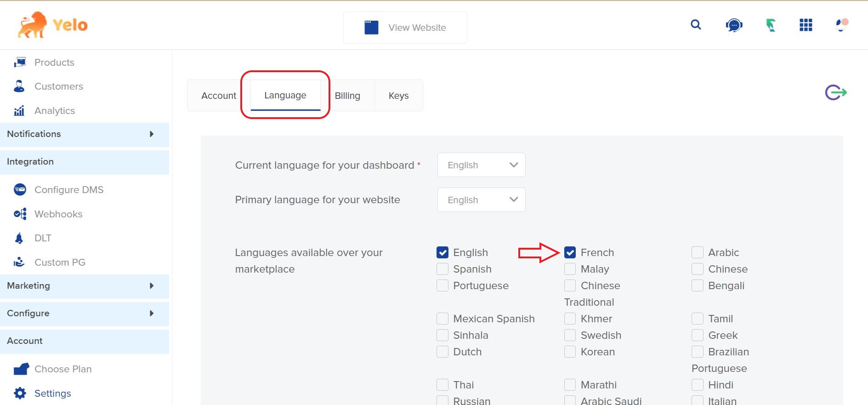Click the Webhooks sidebar icon
The width and height of the screenshot is (868, 405).
(x=20, y=214)
